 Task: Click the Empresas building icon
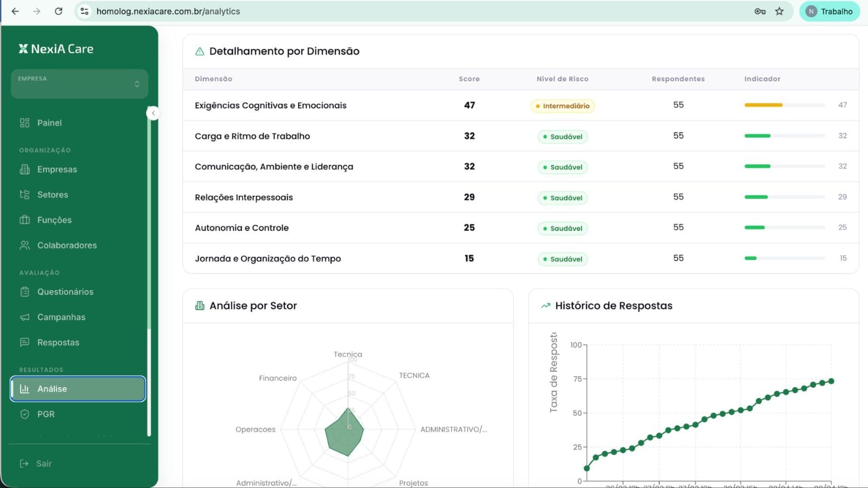24,169
